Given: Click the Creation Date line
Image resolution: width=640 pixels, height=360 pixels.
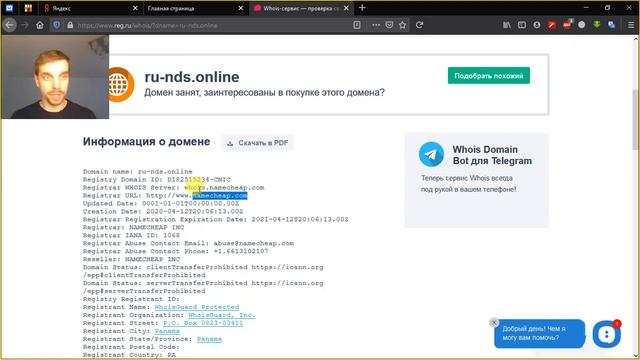Looking at the screenshot, I should [x=163, y=211].
